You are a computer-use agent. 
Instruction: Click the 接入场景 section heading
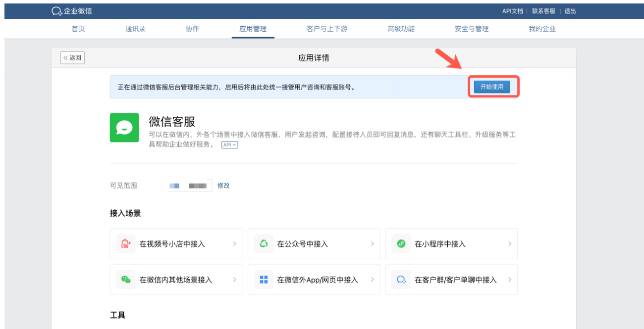coord(125,213)
